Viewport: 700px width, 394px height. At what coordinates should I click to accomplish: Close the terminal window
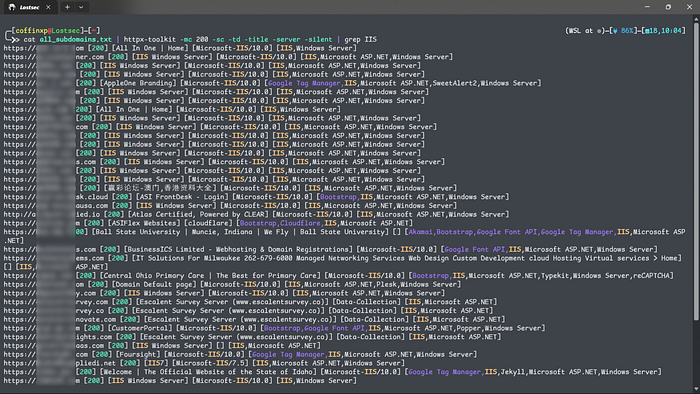689,7
